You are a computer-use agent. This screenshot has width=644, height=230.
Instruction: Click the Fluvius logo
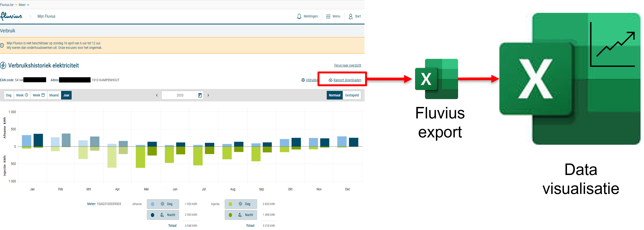11,16
